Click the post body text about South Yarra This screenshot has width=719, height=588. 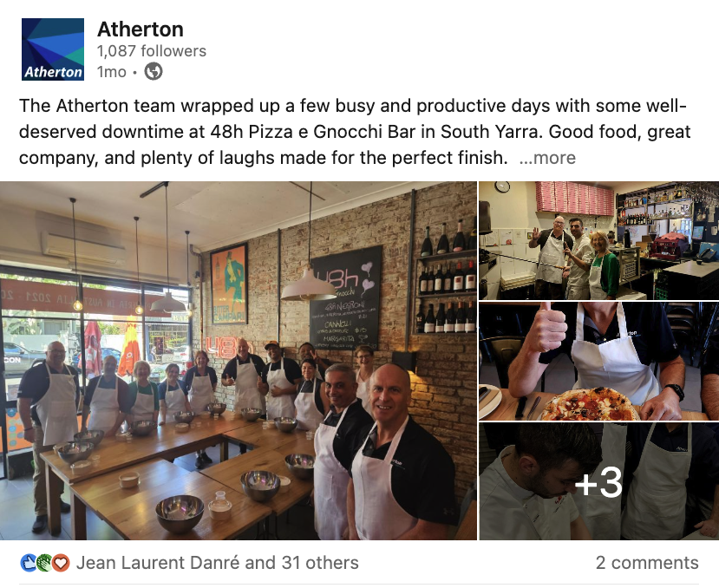(x=355, y=132)
